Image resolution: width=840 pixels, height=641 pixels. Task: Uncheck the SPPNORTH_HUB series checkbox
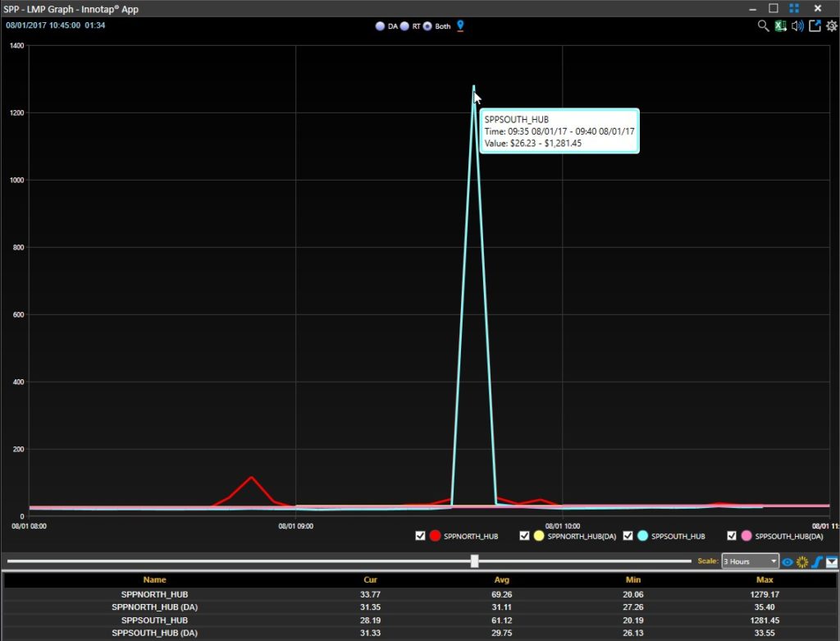tap(420, 536)
